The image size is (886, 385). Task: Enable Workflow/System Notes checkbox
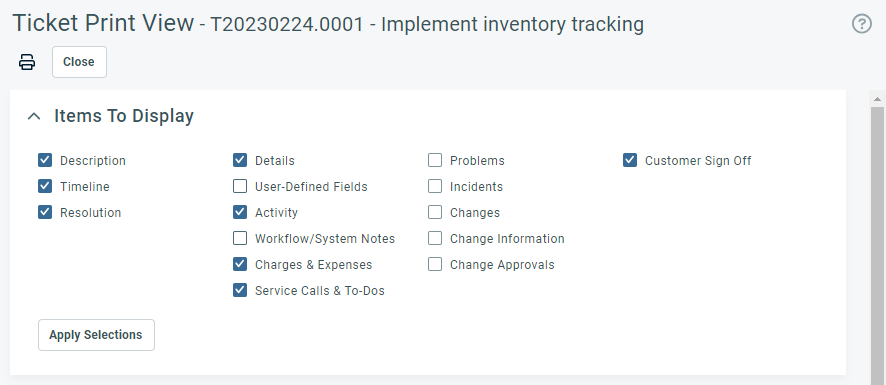click(x=240, y=239)
